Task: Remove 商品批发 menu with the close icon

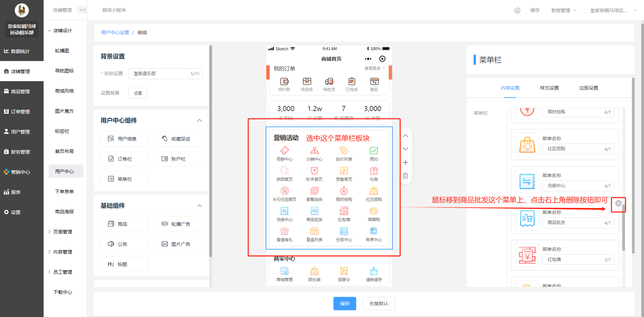Action: (619, 203)
